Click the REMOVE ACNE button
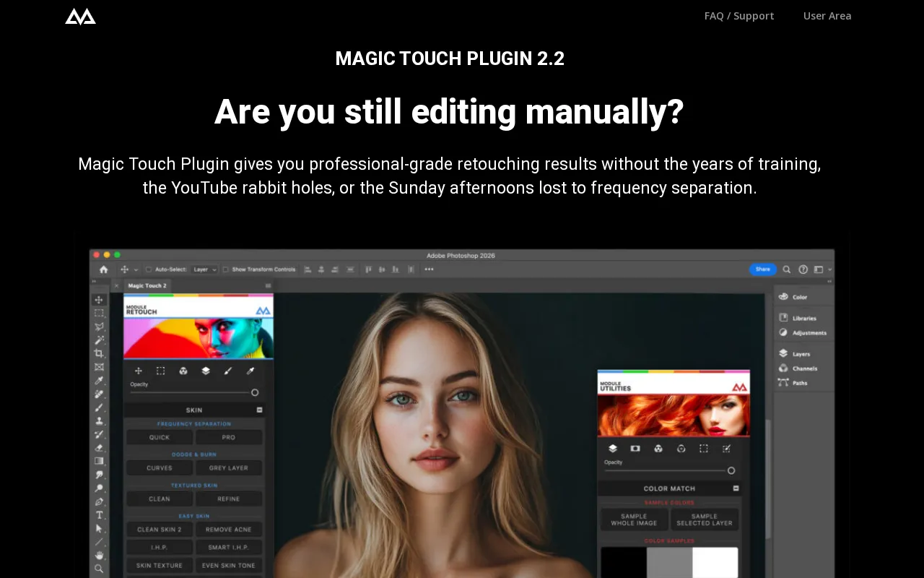Viewport: 924px width, 578px height. tap(229, 530)
